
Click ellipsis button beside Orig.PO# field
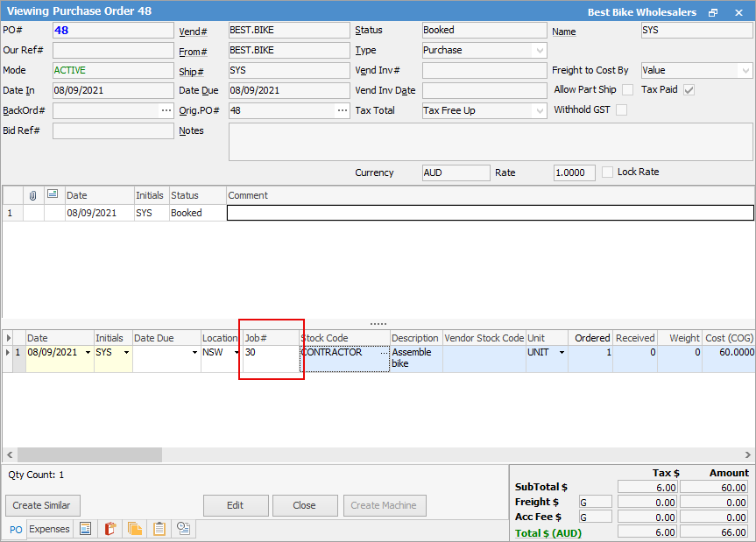(342, 111)
